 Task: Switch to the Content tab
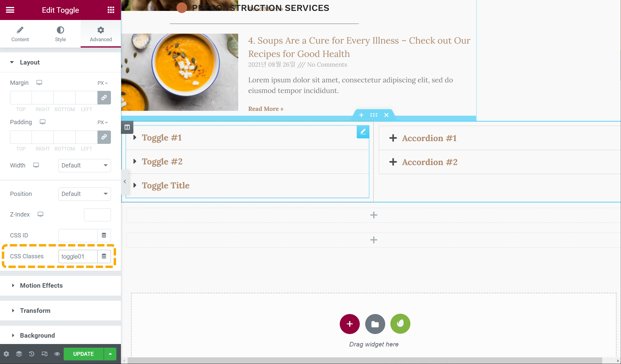coord(20,34)
